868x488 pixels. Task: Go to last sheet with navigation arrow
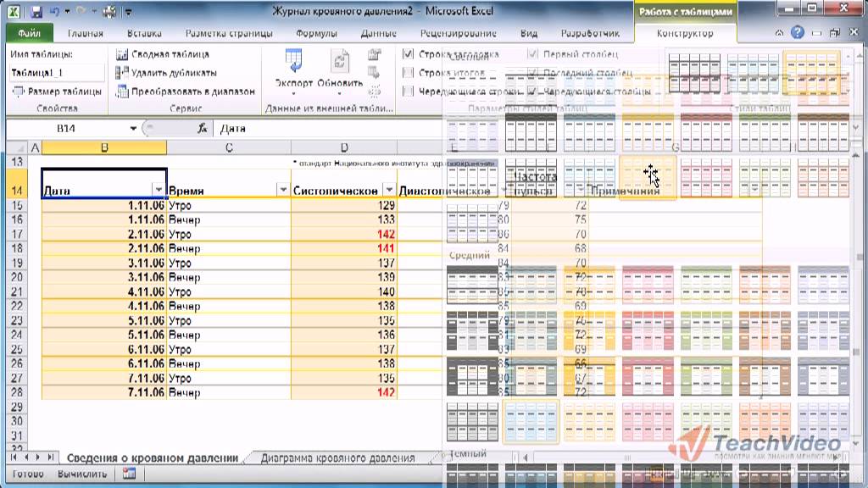coord(50,457)
